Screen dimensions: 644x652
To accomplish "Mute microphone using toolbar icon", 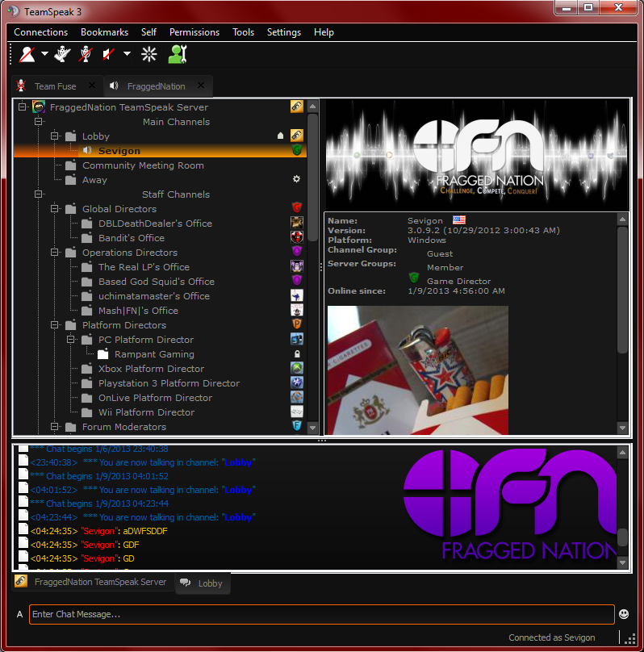I will coord(86,55).
